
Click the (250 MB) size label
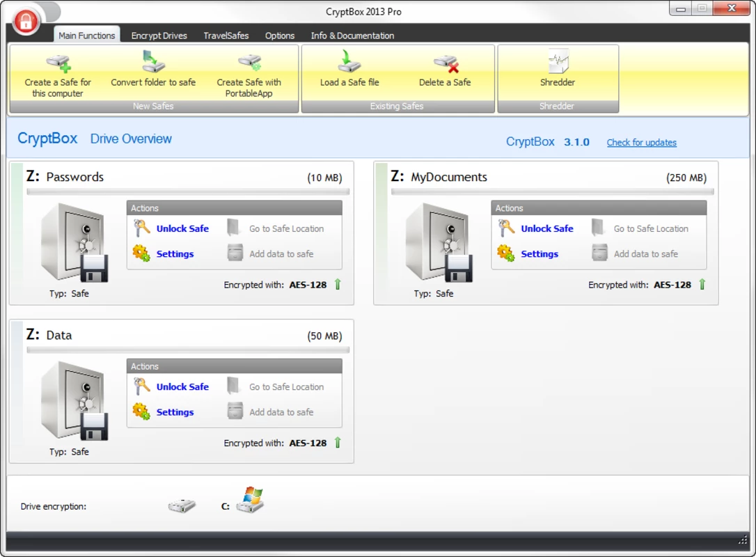click(686, 178)
